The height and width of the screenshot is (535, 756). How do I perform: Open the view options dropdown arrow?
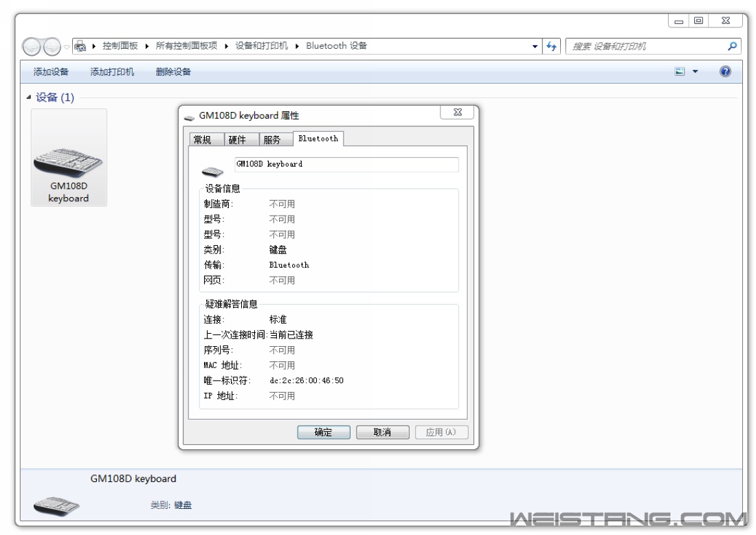696,72
